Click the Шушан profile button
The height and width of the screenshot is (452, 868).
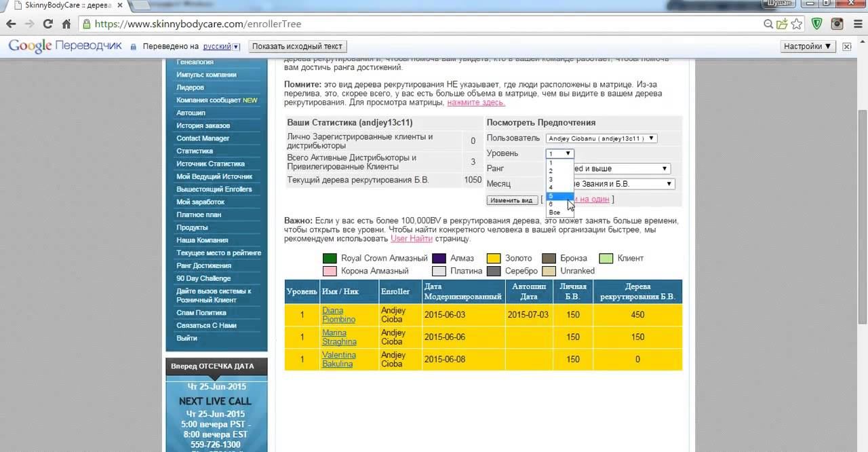coord(780,3)
